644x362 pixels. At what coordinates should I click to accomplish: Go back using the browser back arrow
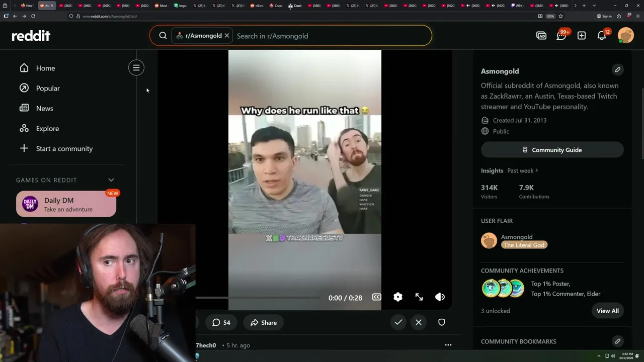[x=15, y=16]
